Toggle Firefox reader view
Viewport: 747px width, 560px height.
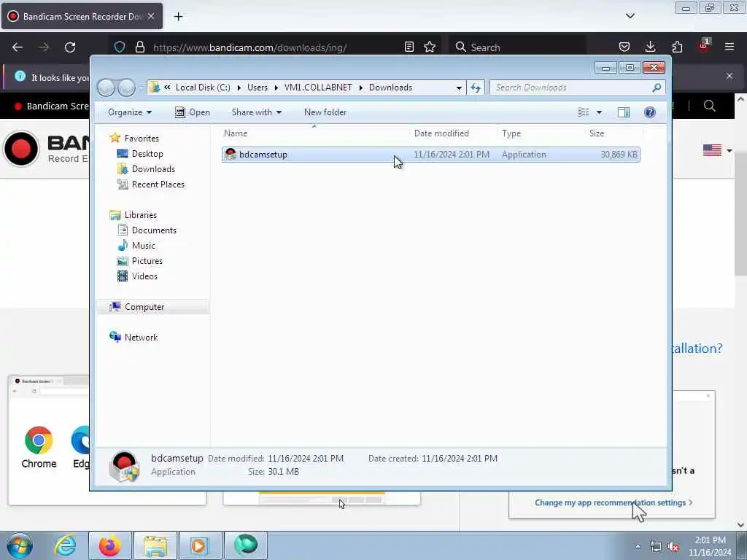[x=409, y=47]
